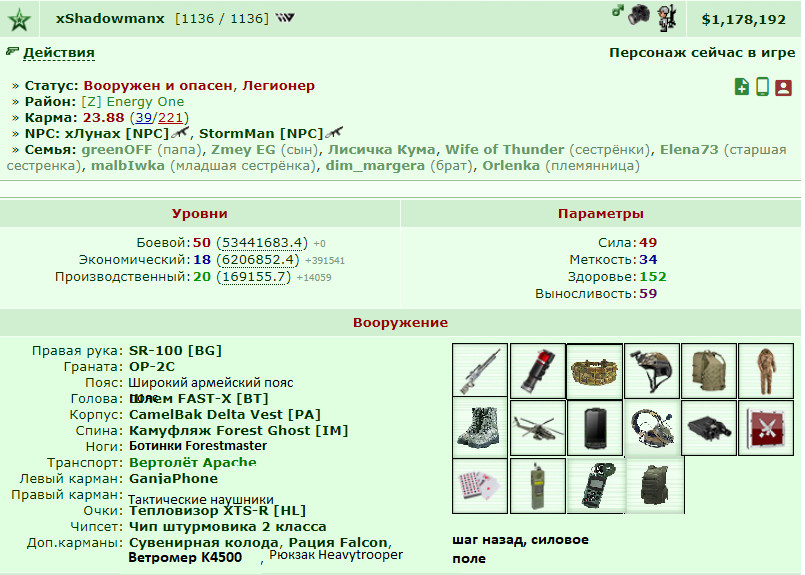
Task: Open the tactical headphones thumbnail
Action: tap(652, 428)
